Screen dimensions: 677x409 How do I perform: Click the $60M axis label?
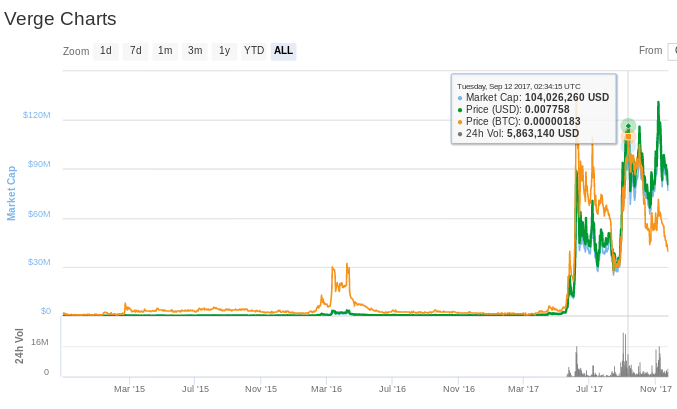pos(39,214)
